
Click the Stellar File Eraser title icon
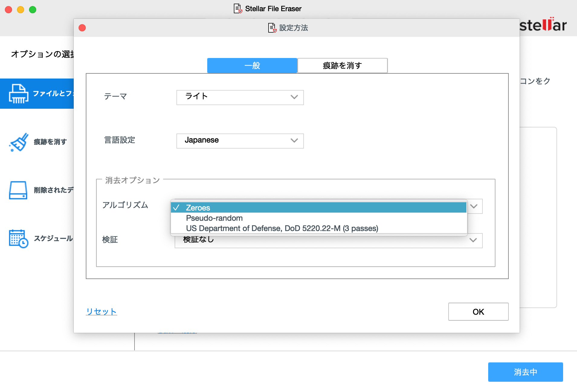tap(238, 8)
